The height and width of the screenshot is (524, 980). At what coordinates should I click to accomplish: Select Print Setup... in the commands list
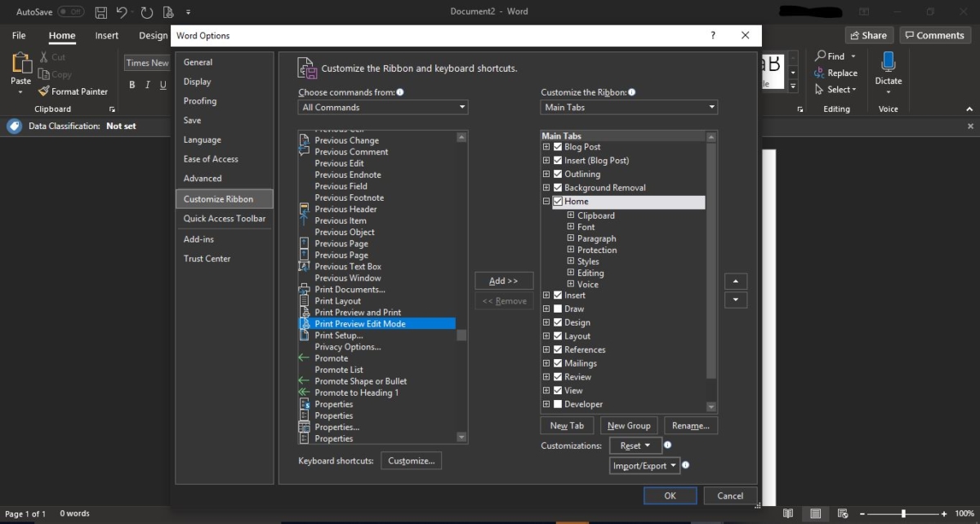click(x=338, y=335)
